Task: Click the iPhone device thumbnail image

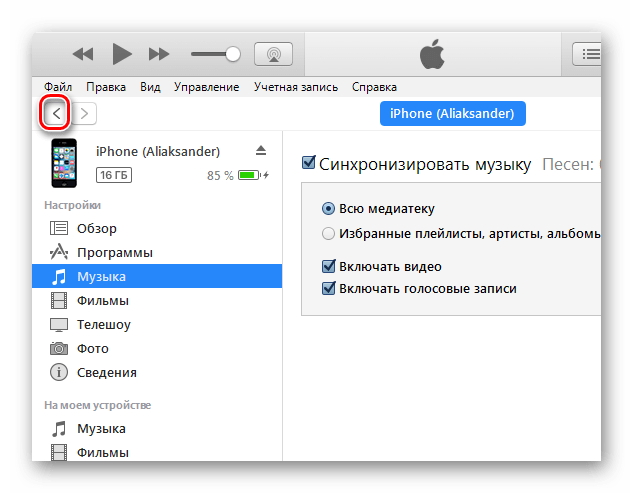Action: (x=64, y=163)
